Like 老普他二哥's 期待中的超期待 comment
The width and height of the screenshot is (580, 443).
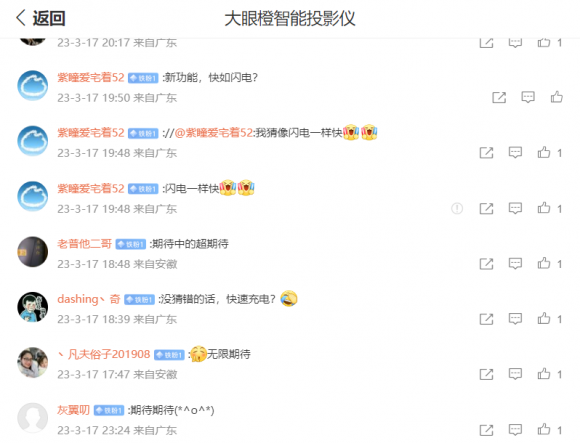[x=544, y=264]
